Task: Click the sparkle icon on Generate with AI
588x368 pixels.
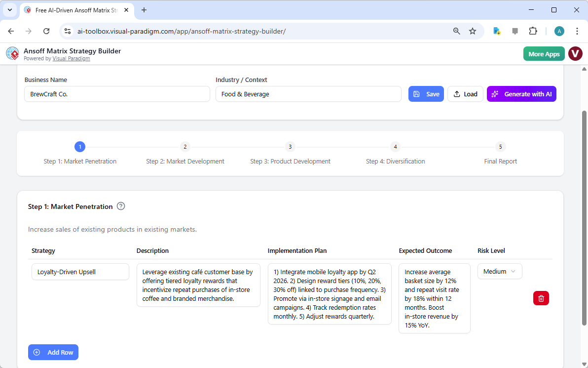Action: (x=495, y=93)
